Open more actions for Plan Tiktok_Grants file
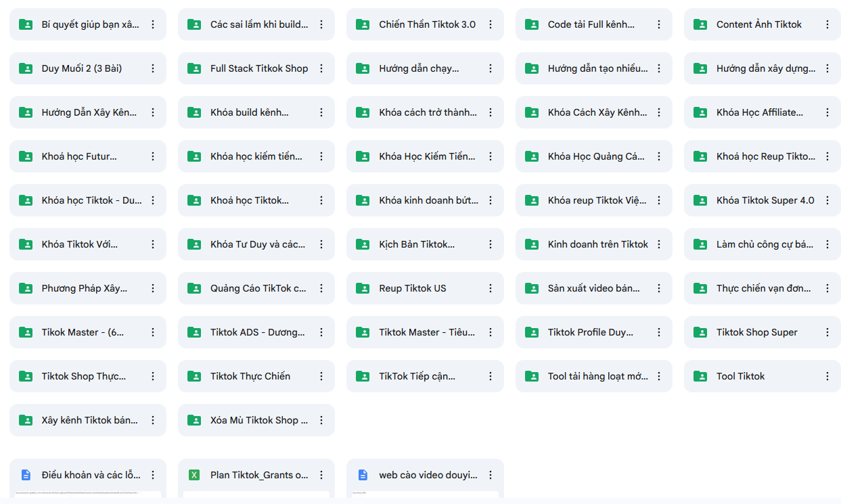 coord(321,475)
